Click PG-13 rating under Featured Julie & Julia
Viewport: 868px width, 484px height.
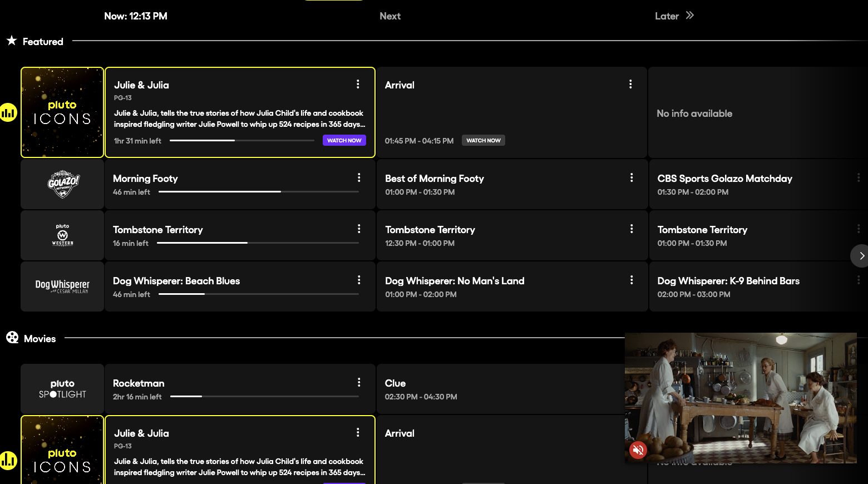coord(123,98)
